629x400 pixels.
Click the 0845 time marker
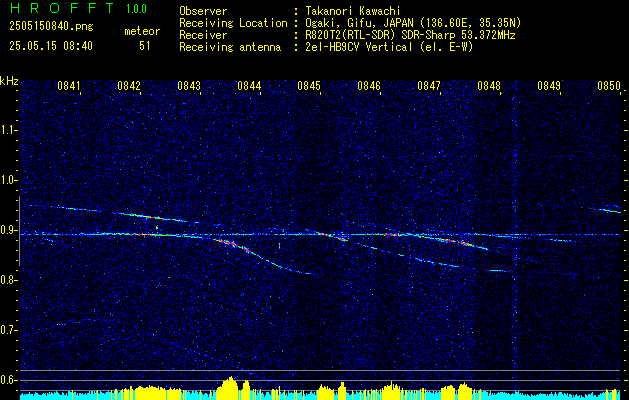point(309,86)
